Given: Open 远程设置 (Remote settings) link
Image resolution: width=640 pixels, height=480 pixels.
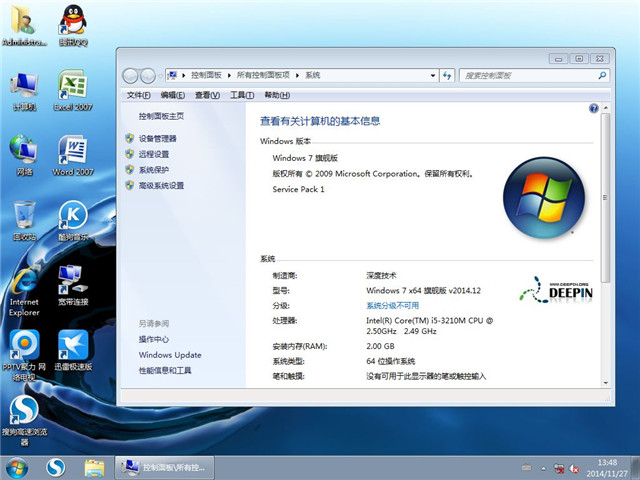Looking at the screenshot, I should click(x=154, y=154).
